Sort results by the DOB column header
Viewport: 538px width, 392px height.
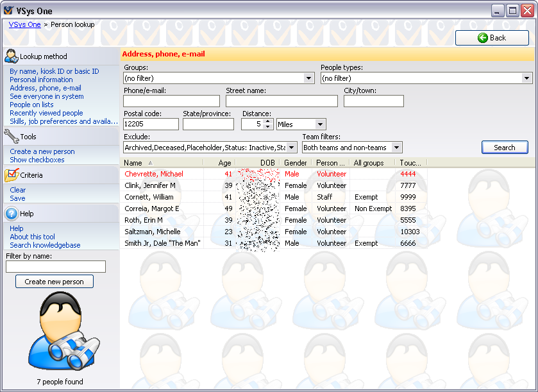pyautogui.click(x=257, y=163)
